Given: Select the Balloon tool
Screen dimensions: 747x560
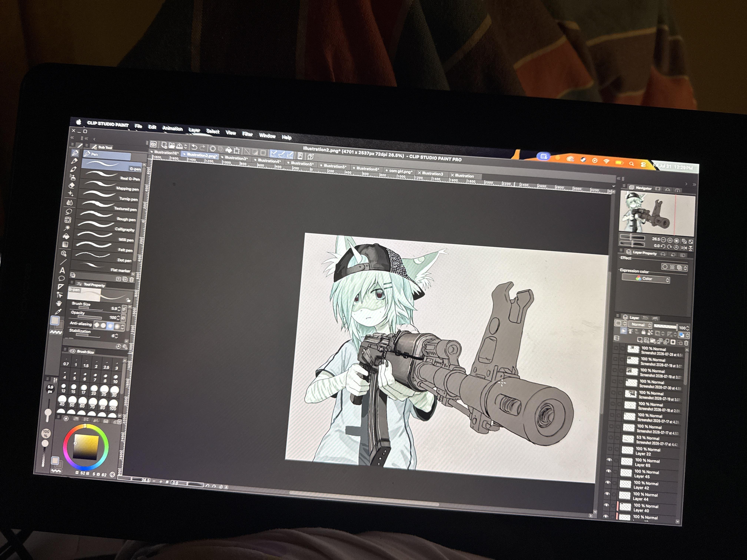Looking at the screenshot, I should [62, 279].
